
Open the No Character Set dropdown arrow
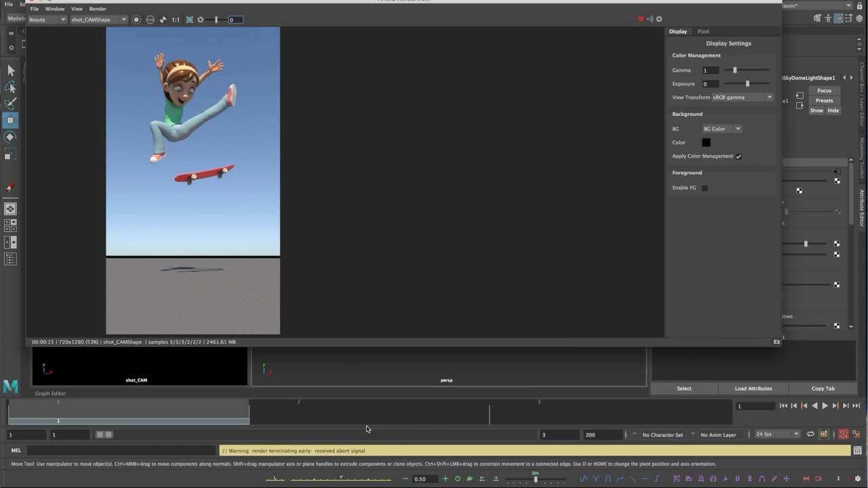[635, 434]
